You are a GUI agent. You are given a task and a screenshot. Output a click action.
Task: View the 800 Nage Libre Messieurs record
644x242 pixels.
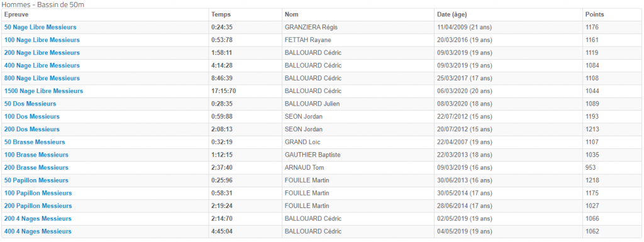click(42, 79)
